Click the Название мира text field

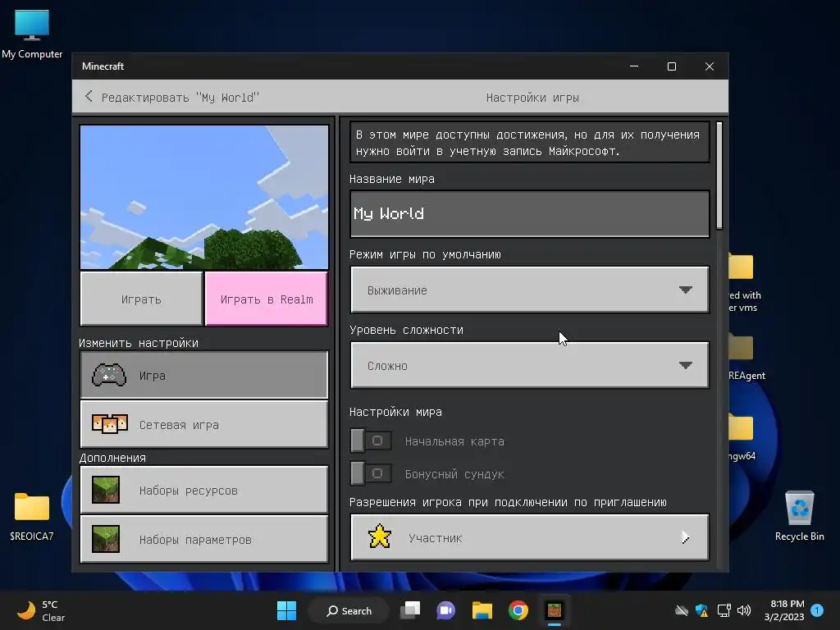tap(529, 214)
